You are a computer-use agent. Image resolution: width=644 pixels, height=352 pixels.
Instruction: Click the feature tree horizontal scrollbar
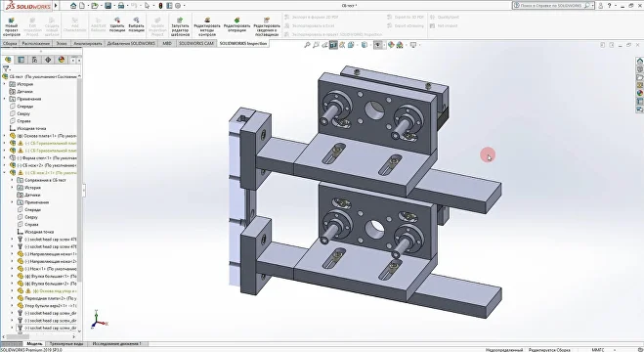[39, 336]
